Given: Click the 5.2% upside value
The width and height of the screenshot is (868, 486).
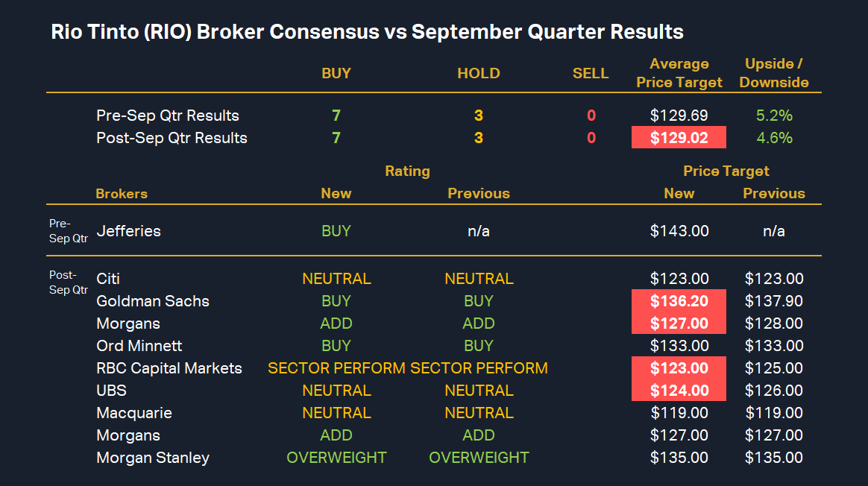Looking at the screenshot, I should pyautogui.click(x=774, y=116).
